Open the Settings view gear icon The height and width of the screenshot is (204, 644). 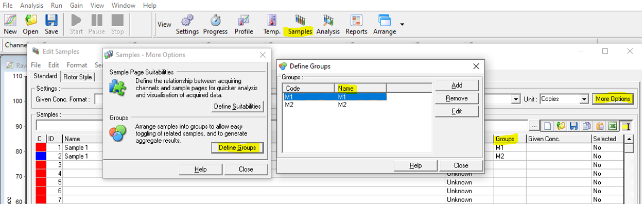(x=187, y=24)
